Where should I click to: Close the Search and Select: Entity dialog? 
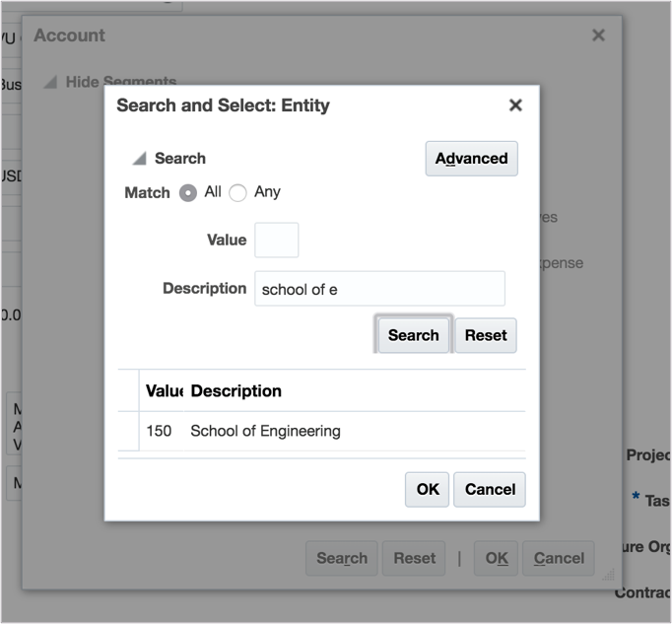(514, 105)
